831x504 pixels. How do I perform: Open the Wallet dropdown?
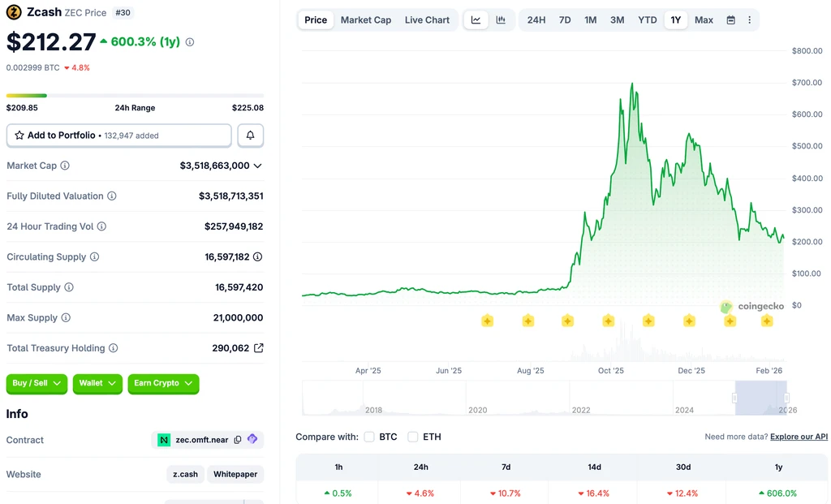tap(97, 383)
